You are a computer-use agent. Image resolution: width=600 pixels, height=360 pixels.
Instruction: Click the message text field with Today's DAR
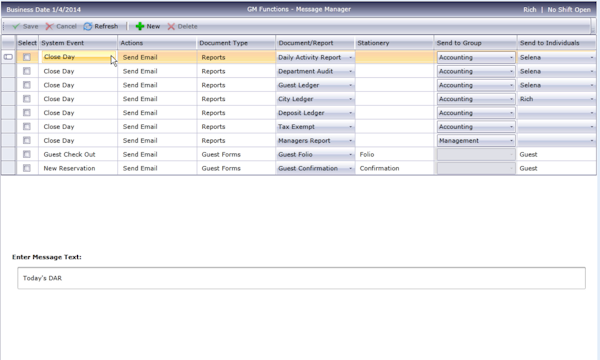point(301,278)
